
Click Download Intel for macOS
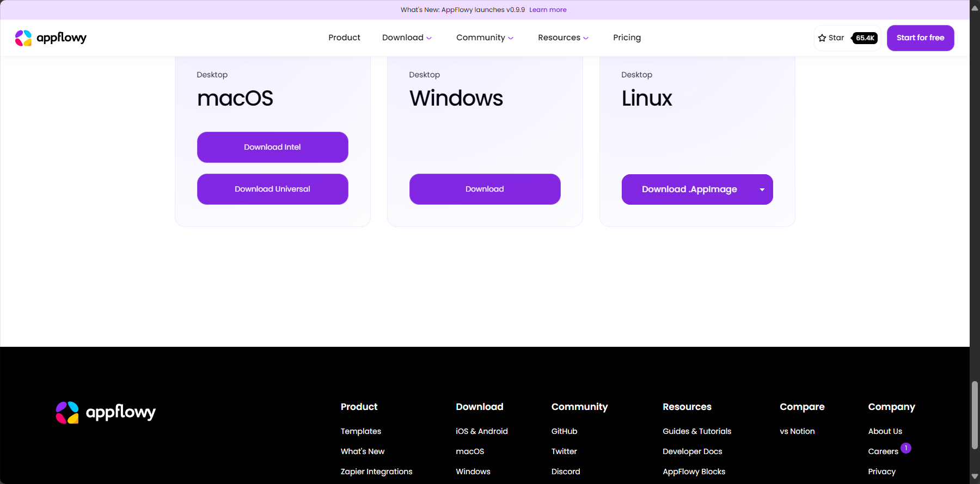click(x=272, y=147)
